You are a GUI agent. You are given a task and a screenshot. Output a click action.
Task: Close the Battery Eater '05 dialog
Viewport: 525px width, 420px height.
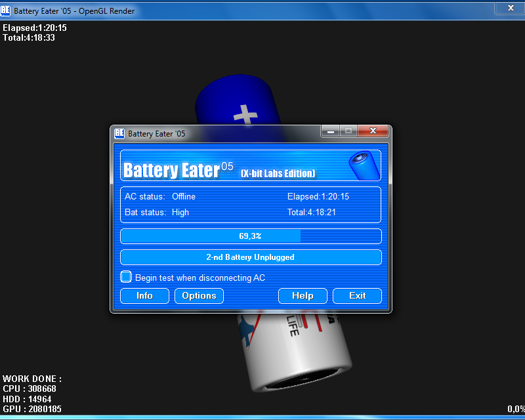point(373,131)
